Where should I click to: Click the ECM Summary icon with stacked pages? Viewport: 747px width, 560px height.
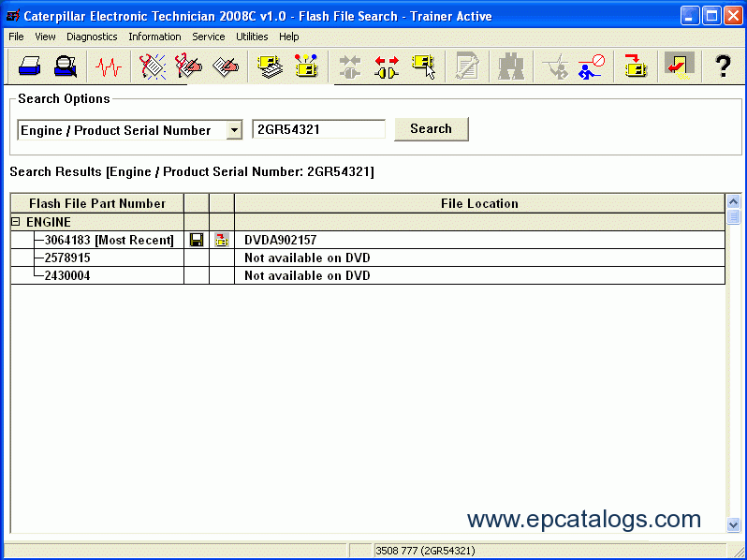point(271,66)
